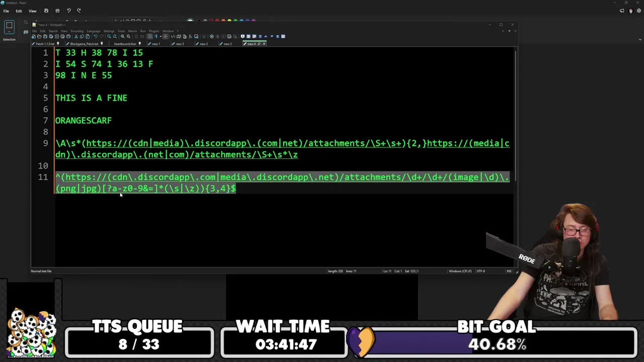
Task: Click the text 'THIS IS A FINE'
Action: click(x=91, y=98)
